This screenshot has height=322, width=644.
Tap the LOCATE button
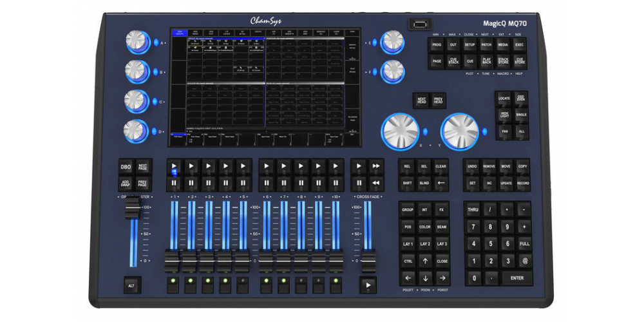tap(504, 99)
